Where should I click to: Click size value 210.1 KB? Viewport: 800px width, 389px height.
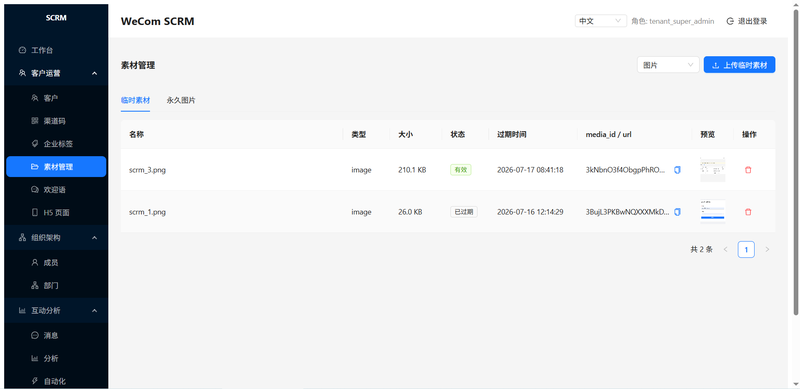point(412,170)
